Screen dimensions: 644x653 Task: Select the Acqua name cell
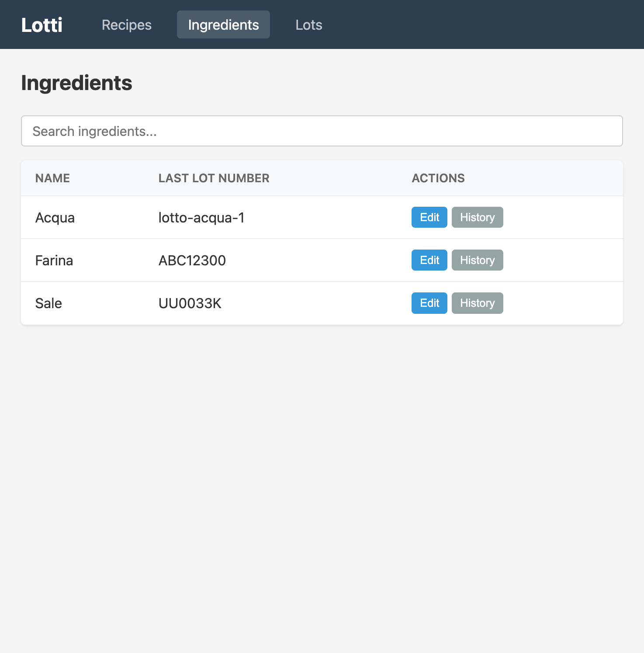55,218
